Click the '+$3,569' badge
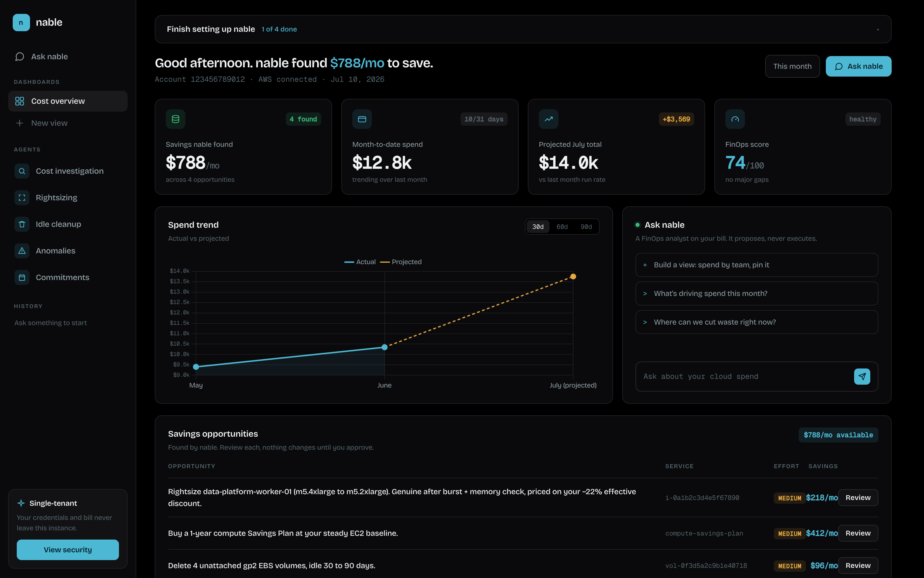Image resolution: width=924 pixels, height=578 pixels. 676,119
